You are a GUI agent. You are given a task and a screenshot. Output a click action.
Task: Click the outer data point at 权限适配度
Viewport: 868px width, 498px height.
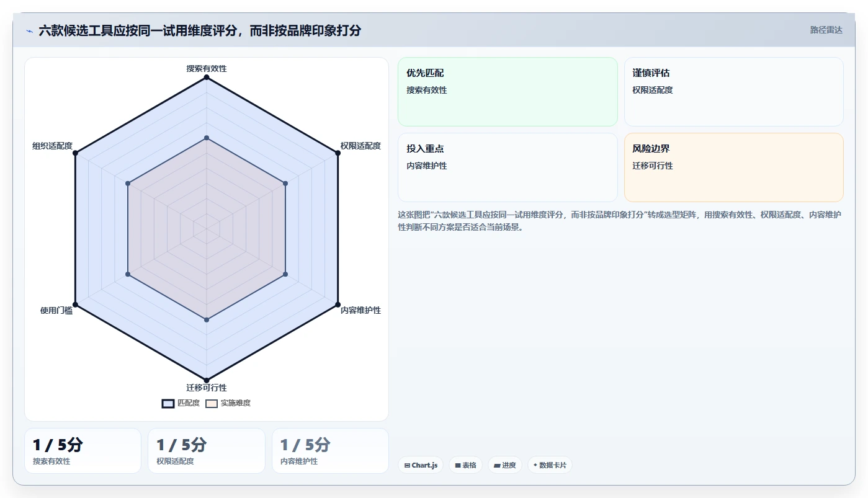tap(338, 153)
